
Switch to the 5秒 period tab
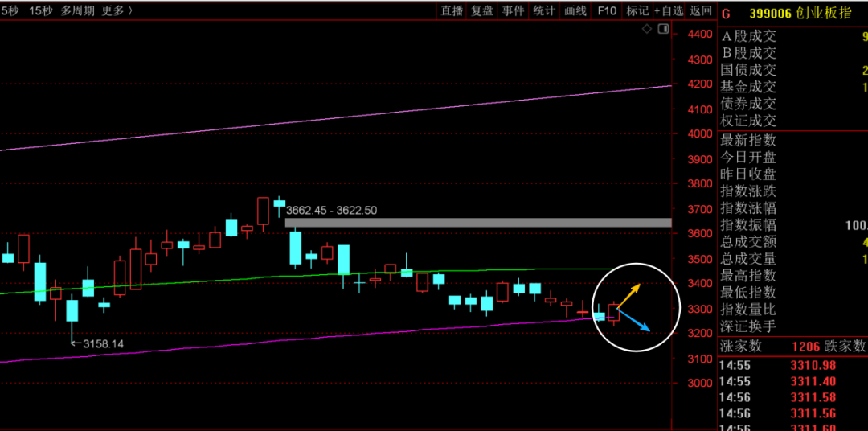pos(9,10)
